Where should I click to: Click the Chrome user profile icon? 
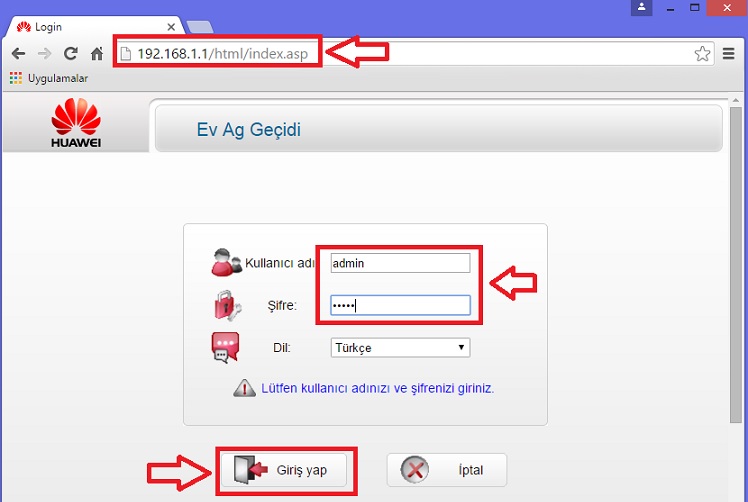point(642,8)
